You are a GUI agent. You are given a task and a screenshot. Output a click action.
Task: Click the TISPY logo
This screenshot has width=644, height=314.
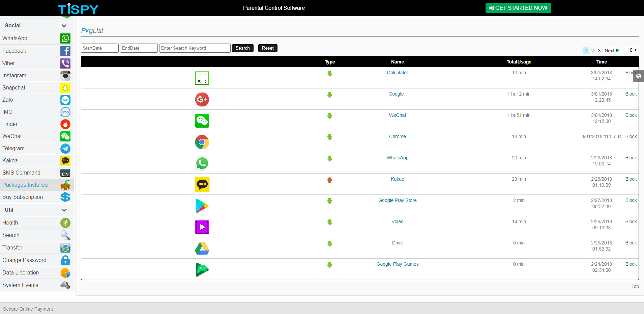(78, 9)
